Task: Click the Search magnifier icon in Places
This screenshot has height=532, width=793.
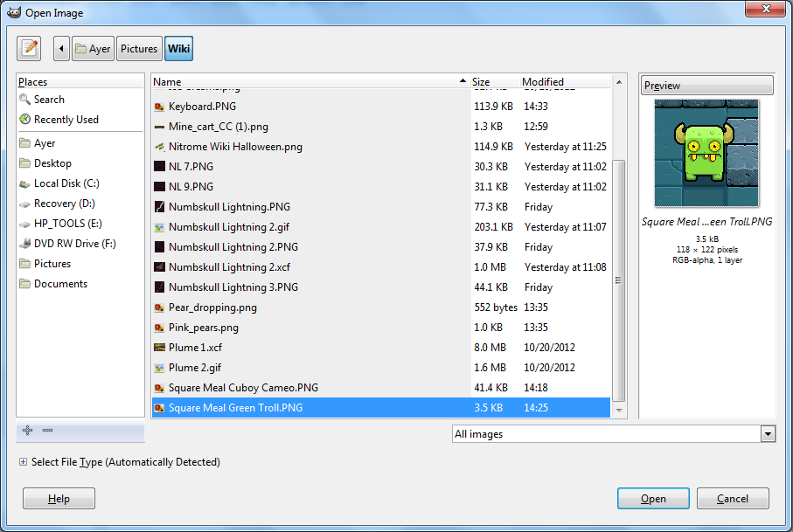Action: (24, 99)
